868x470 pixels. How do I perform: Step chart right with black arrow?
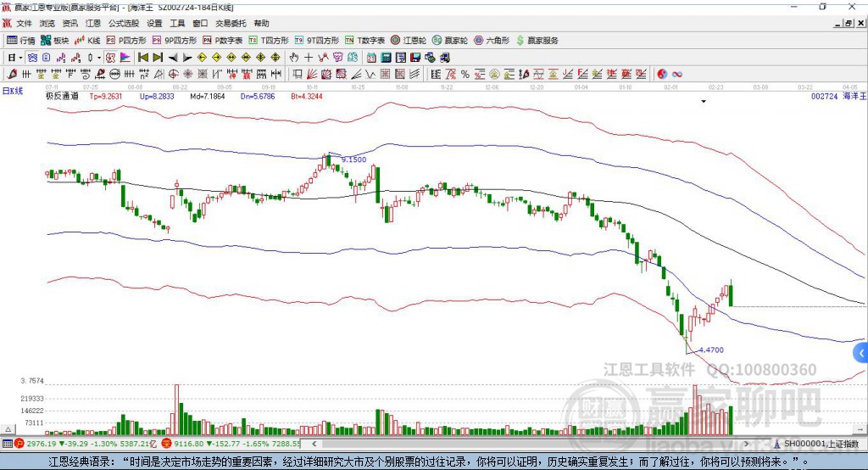[187, 58]
